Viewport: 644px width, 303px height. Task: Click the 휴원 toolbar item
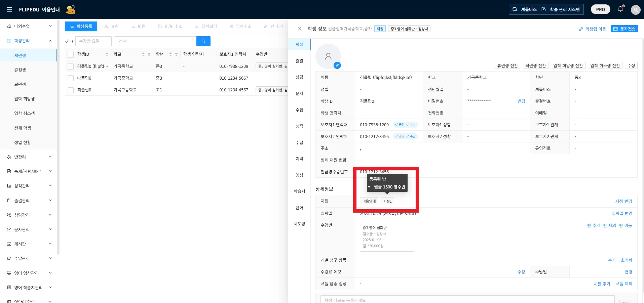pyautogui.click(x=112, y=26)
